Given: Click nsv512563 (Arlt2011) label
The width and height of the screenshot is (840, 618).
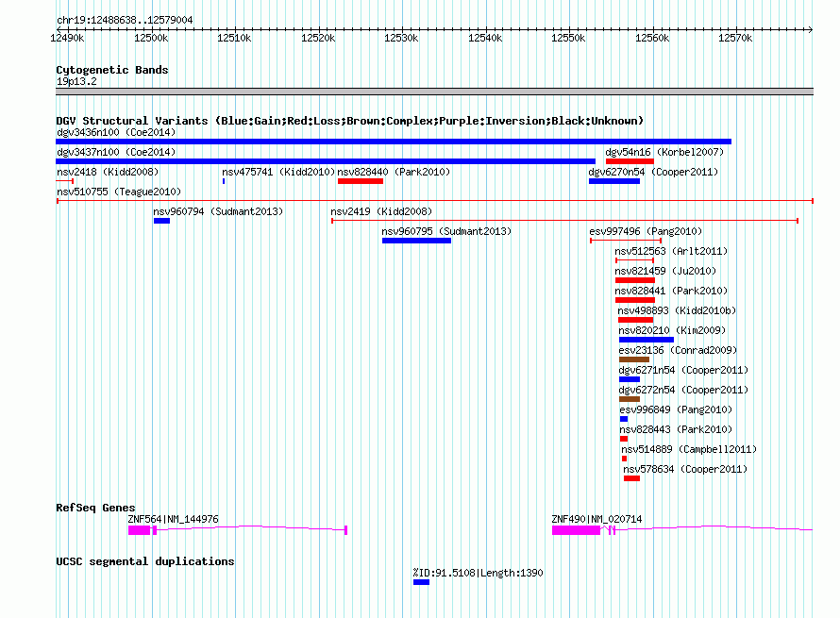Looking at the screenshot, I should tap(671, 251).
